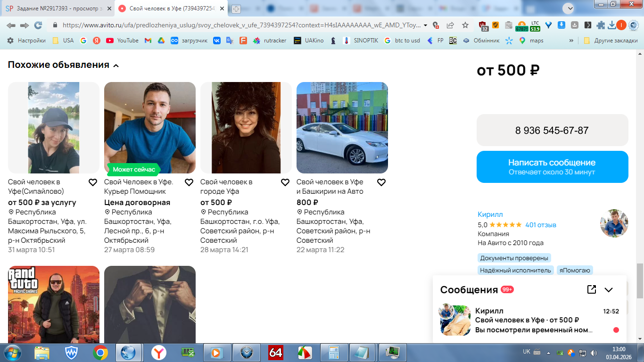Click the Надёжный исполнитель badge
Image resolution: width=644 pixels, height=362 pixels.
[515, 270]
